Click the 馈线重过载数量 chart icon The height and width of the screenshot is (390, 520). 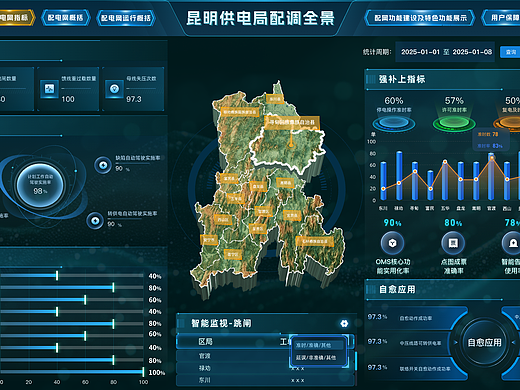click(49, 89)
